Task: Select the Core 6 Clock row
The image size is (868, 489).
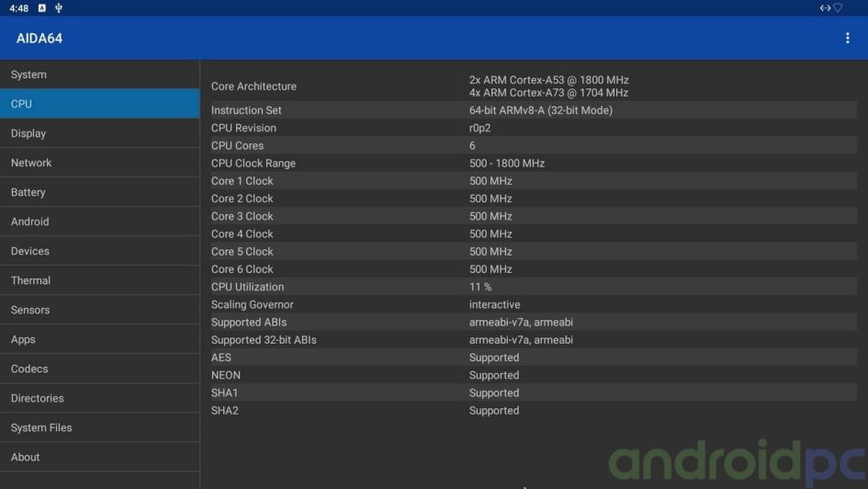Action: [x=534, y=269]
